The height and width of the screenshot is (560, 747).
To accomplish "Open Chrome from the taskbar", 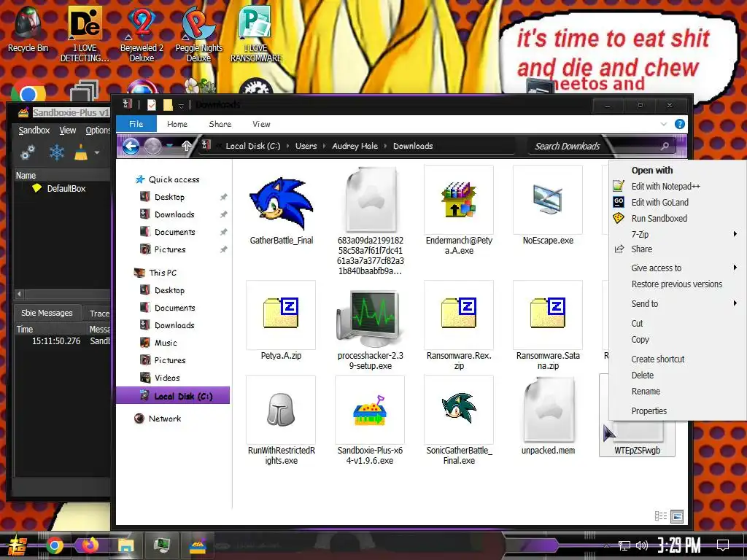I will tap(55, 545).
